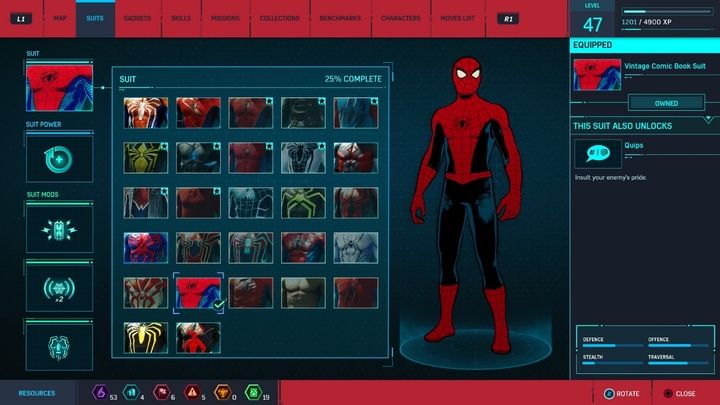This screenshot has height=405, width=720.
Task: Click the green backpack token icon
Action: click(253, 393)
